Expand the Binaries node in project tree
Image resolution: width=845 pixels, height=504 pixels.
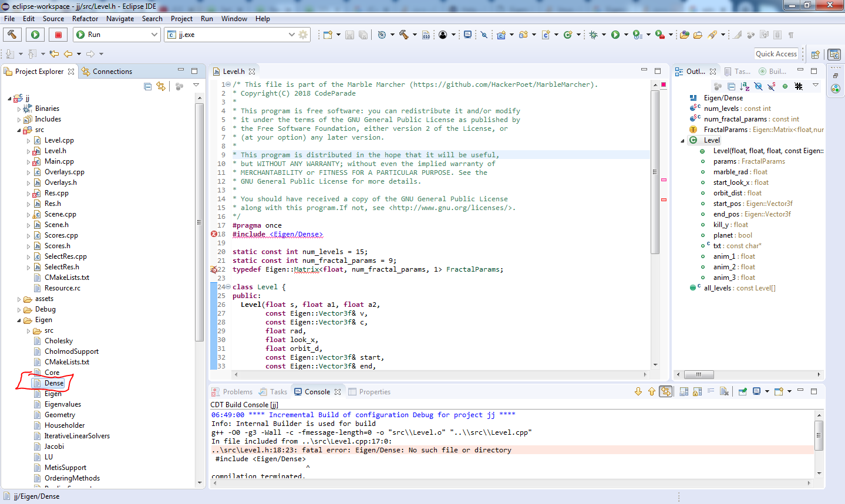click(19, 109)
